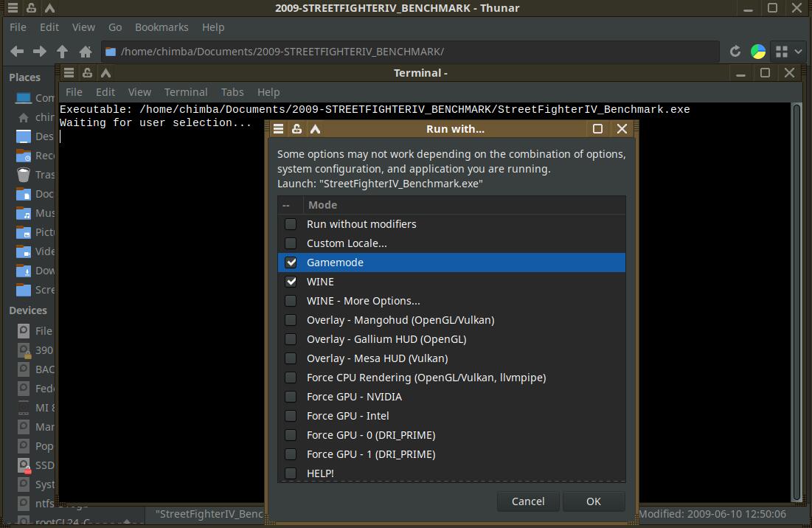Open Run with dialog window menu icon
The height and width of the screenshot is (528, 812).
tap(278, 129)
